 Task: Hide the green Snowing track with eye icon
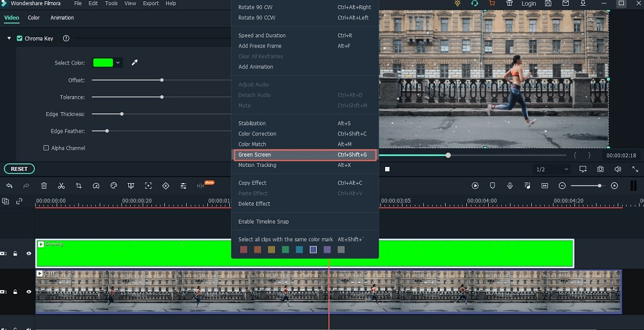coord(29,253)
